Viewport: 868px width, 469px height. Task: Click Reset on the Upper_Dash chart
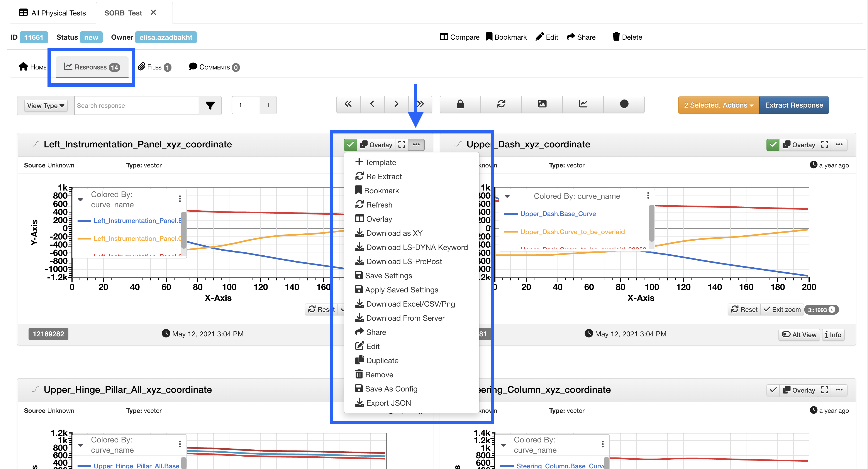click(744, 309)
